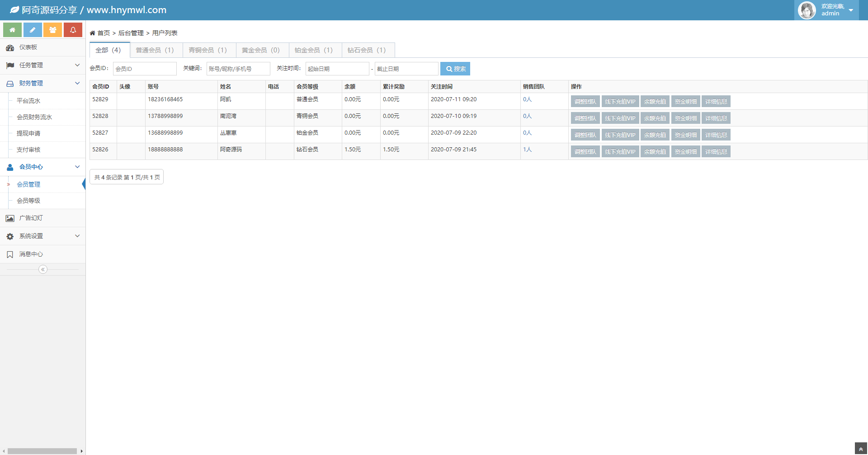Switch to the 钻石会员 (1) tab

point(367,50)
